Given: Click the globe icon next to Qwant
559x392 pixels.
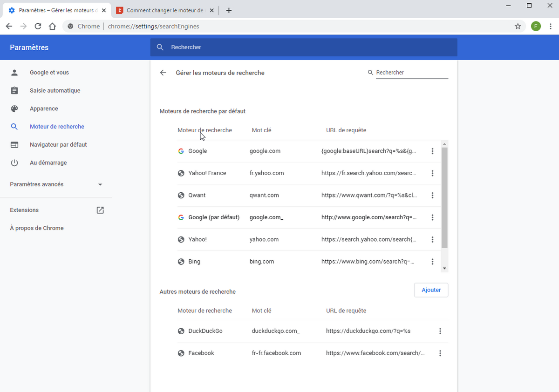Looking at the screenshot, I should click(181, 196).
